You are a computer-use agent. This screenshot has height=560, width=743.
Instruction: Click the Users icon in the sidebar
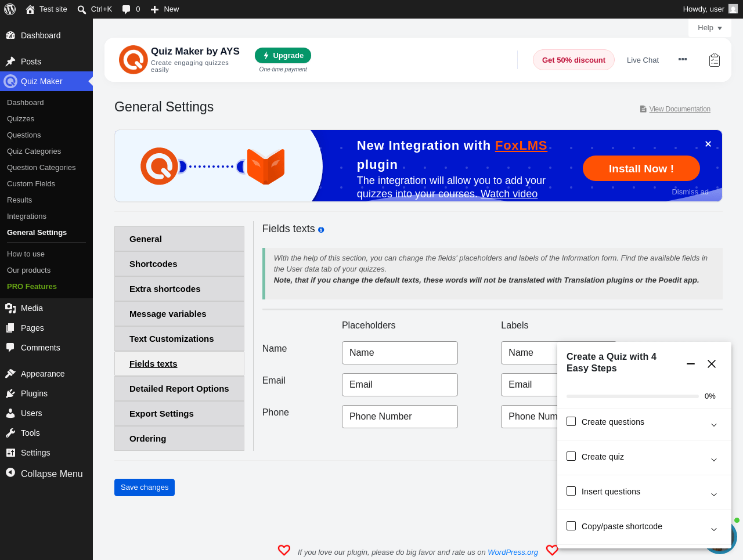click(10, 413)
